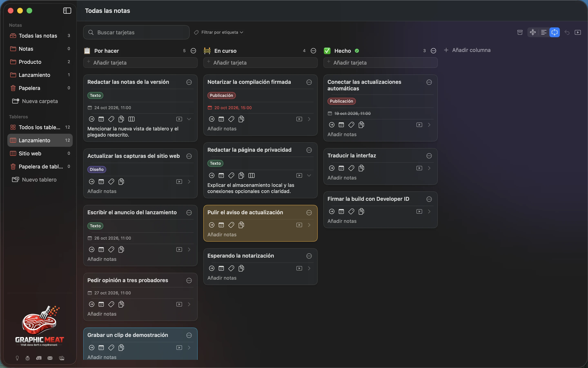This screenshot has height=368, width=588.
Task: Expand chevron on Actualizar las capturas card
Action: tap(189, 182)
